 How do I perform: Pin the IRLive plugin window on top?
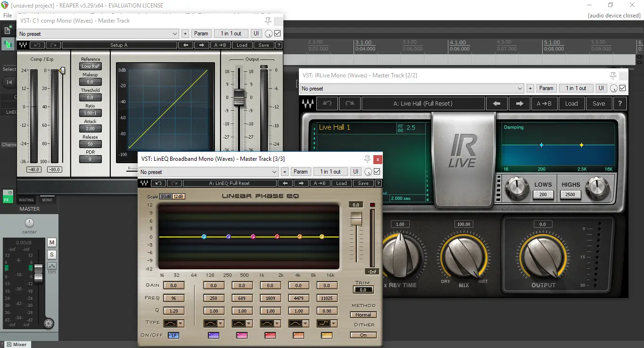[x=613, y=75]
